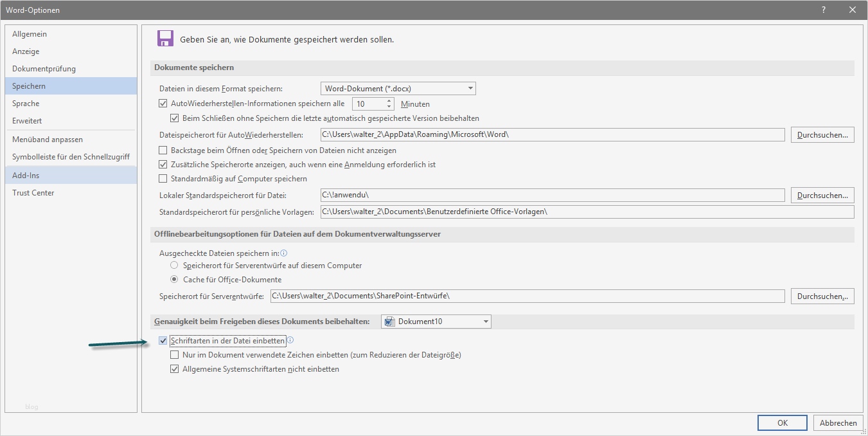Image resolution: width=868 pixels, height=436 pixels.
Task: Expand the Dokument10 dropdown list
Action: [486, 322]
